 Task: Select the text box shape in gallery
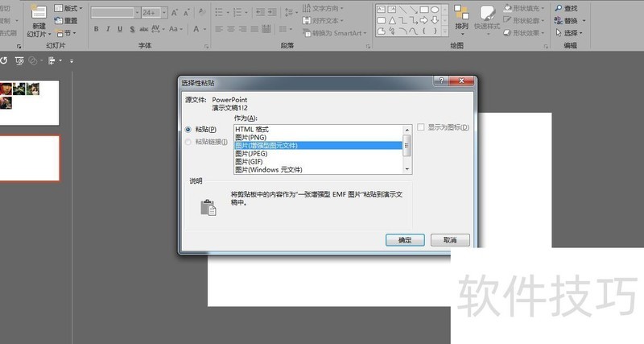pyautogui.click(x=381, y=9)
